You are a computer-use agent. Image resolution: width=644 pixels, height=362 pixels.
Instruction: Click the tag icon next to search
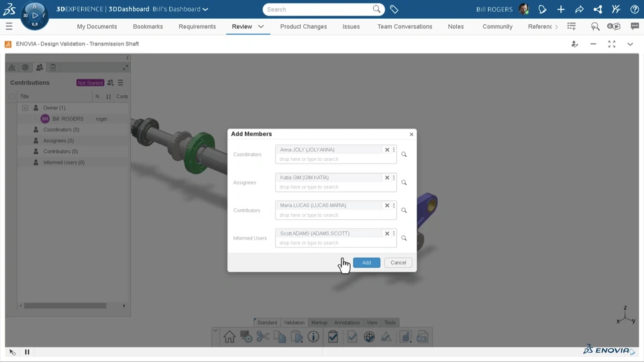[394, 9]
